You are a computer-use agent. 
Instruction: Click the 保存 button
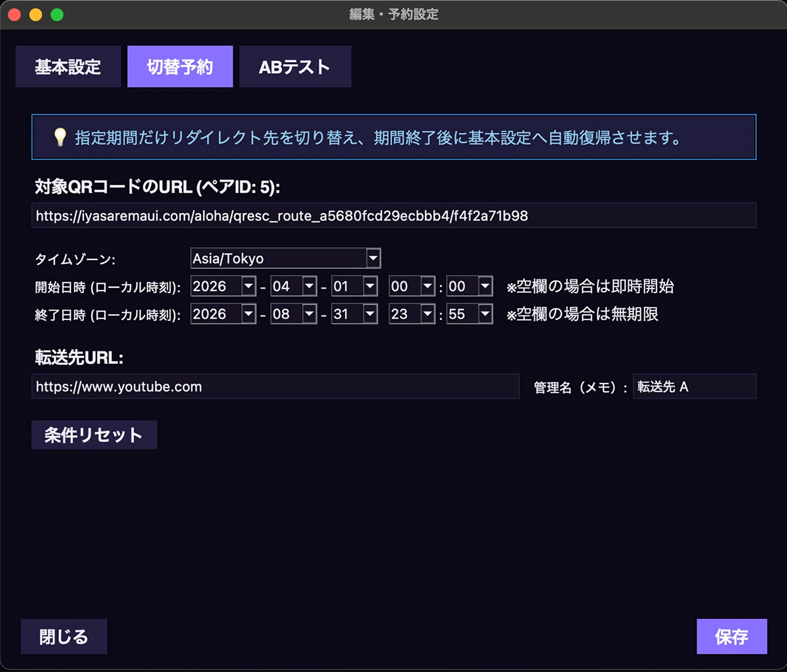click(732, 637)
